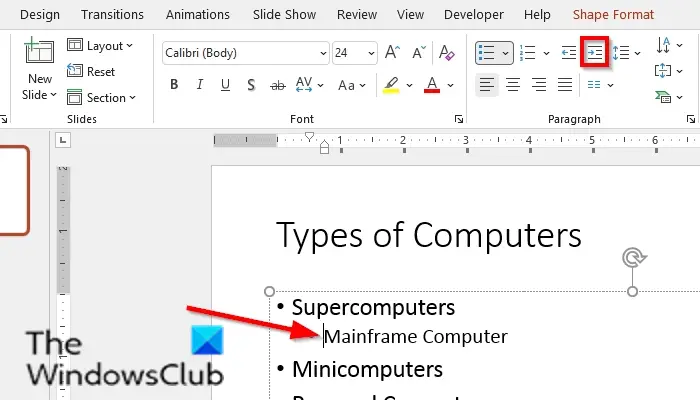Toggle the Bullets button
This screenshot has width=700, height=400.
click(487, 53)
